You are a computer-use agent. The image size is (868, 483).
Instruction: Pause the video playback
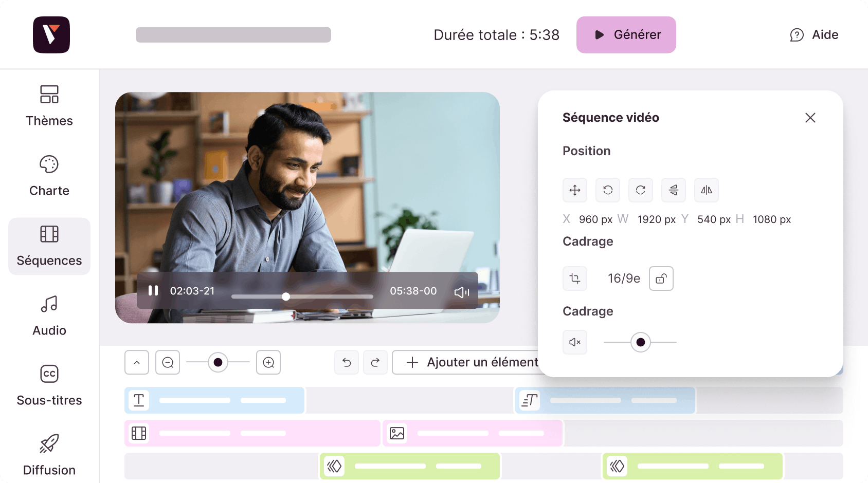tap(153, 290)
